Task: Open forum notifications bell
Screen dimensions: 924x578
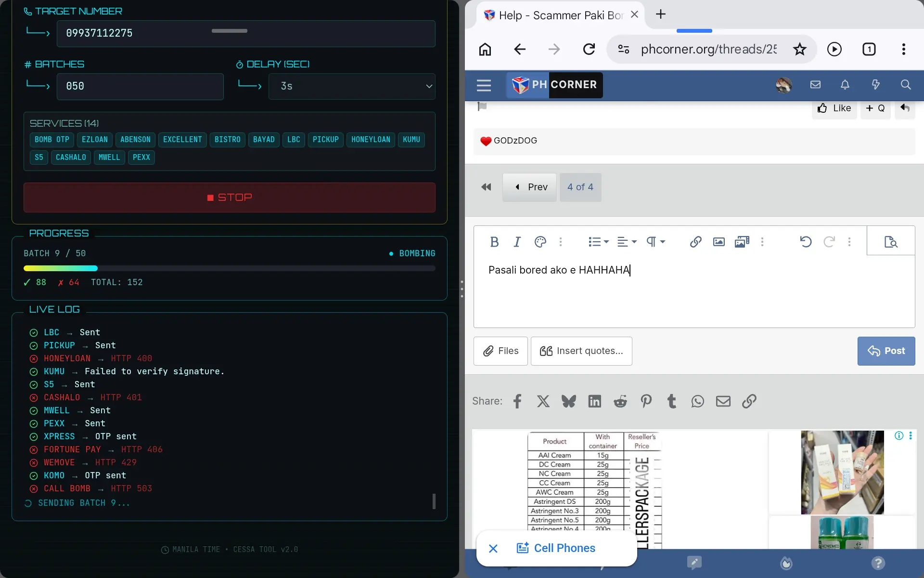Action: point(845,85)
